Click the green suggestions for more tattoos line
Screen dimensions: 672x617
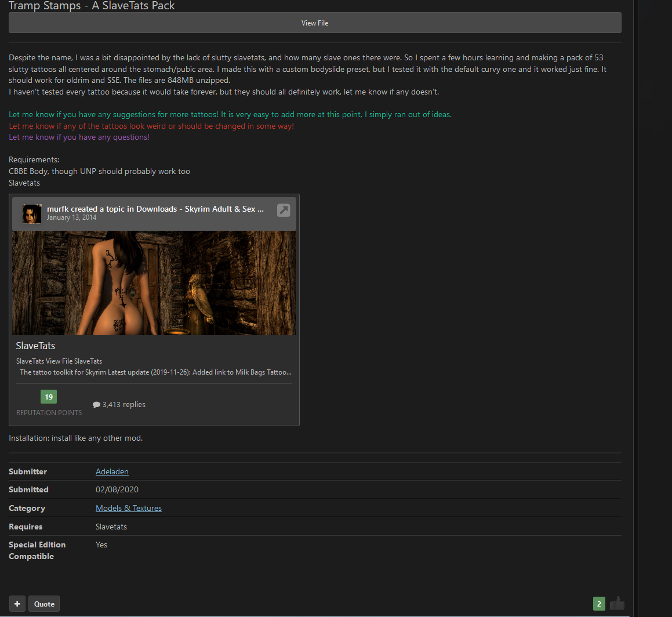click(x=230, y=114)
